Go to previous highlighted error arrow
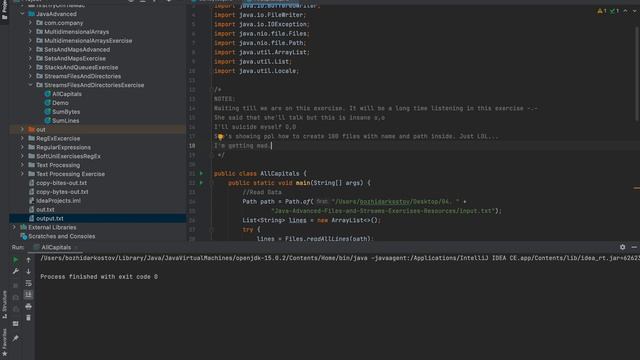Viewport: 640px width, 360px height. coord(625,11)
